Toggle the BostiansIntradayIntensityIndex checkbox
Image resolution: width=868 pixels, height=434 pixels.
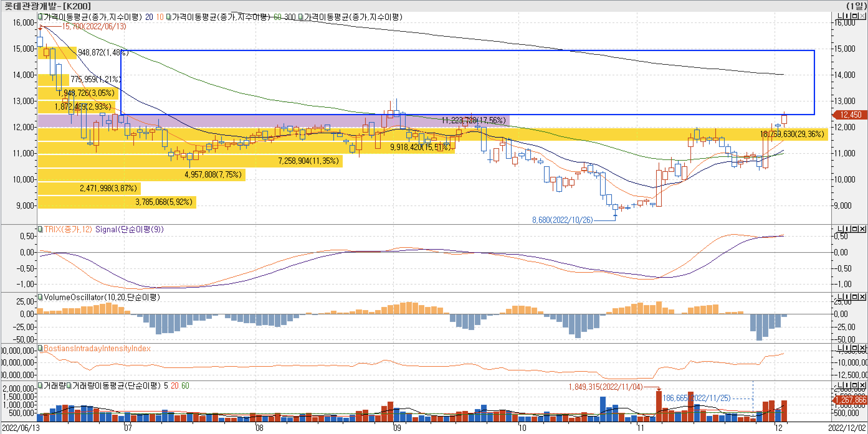pos(40,348)
